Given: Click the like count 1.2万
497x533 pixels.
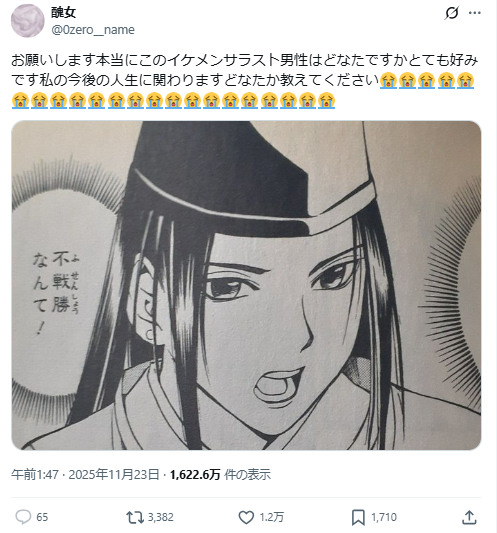Looking at the screenshot, I should [272, 517].
